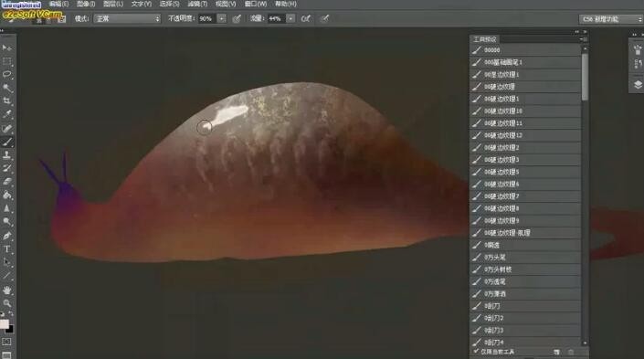Viewport: 644px width, 359px height.
Task: Select the Zoom tool in toolbox
Action: click(7, 303)
